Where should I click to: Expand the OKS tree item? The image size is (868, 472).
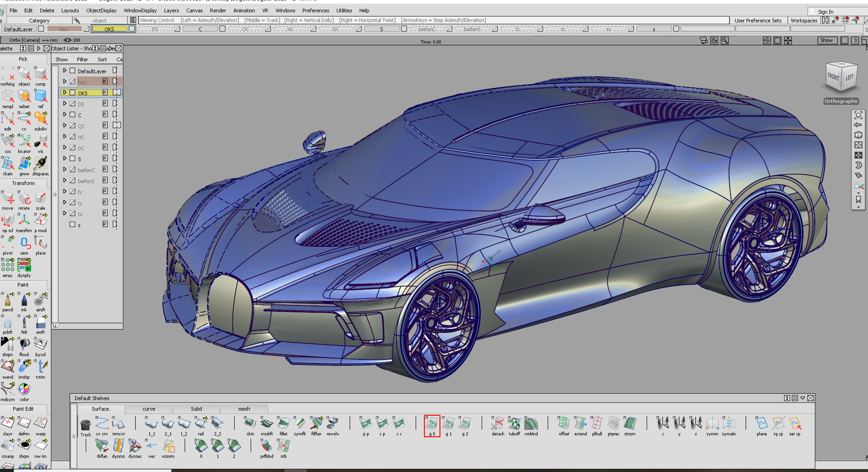(x=65, y=92)
